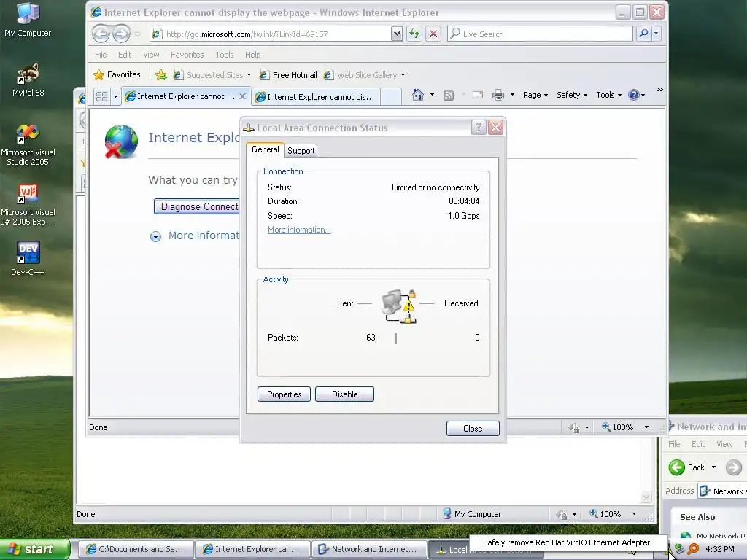The height and width of the screenshot is (560, 747).
Task: Expand the Suggested Sites dropdown
Action: pyautogui.click(x=249, y=75)
